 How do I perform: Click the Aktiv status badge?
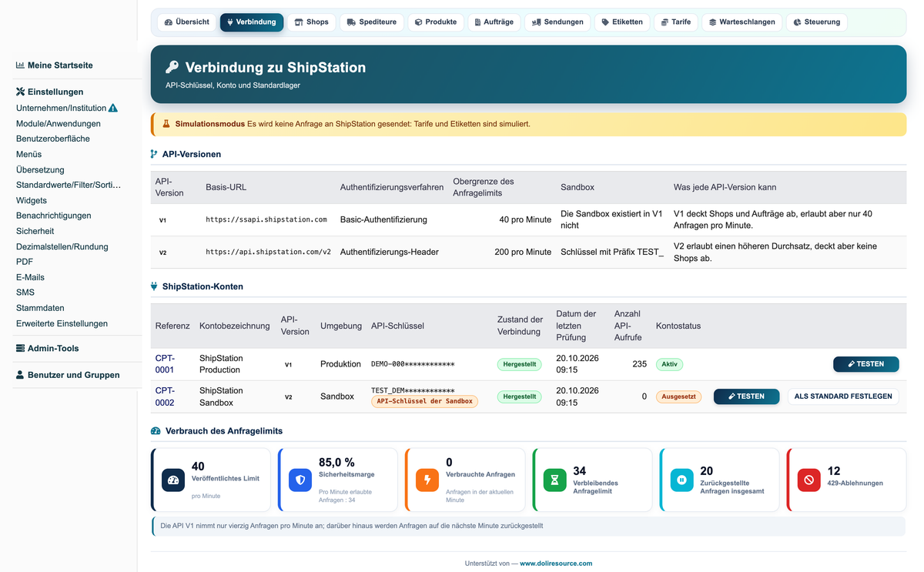click(x=669, y=364)
